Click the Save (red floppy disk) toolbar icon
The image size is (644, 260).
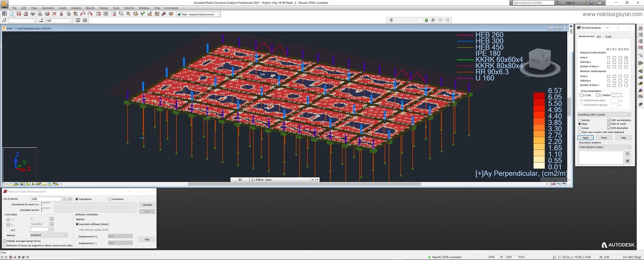(19, 14)
